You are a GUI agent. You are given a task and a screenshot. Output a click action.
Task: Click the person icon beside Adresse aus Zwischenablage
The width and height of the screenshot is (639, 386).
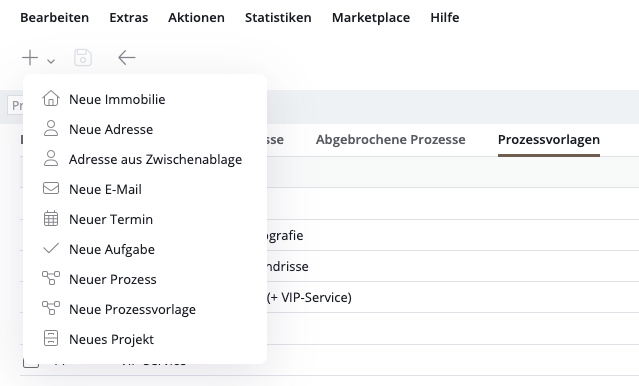click(51, 159)
